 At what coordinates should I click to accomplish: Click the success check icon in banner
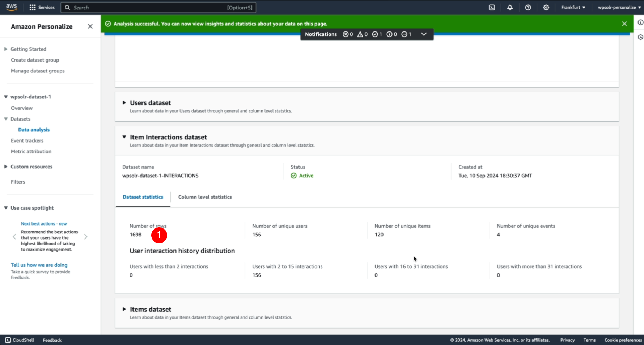point(108,24)
